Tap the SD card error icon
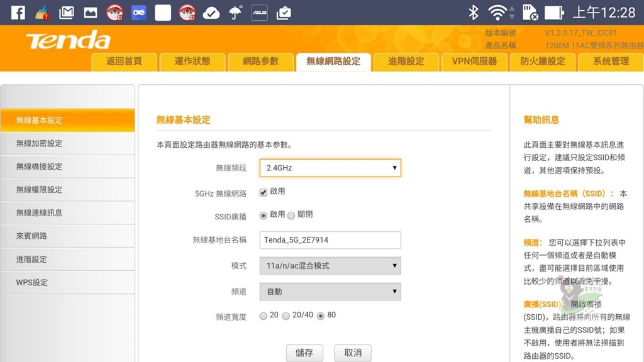 point(530,13)
